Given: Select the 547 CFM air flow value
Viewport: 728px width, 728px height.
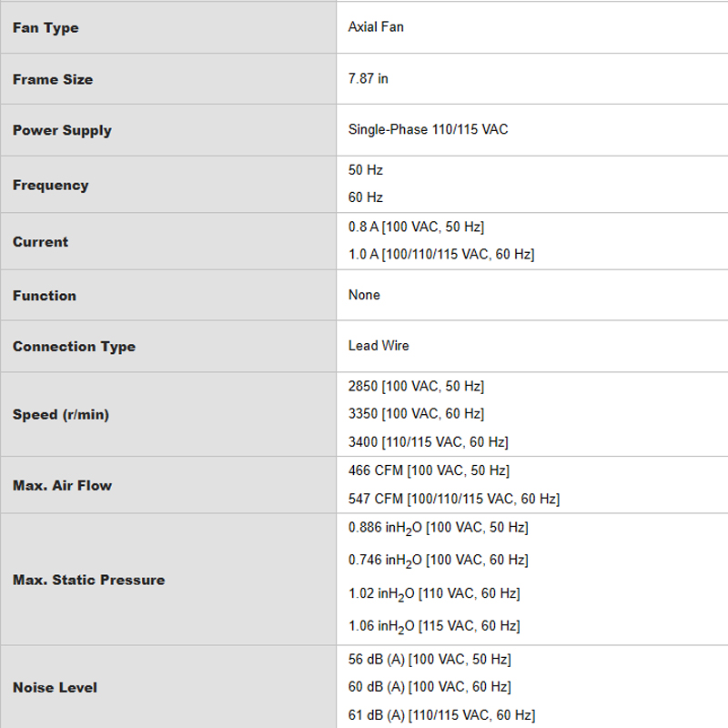Looking at the screenshot, I should tap(453, 499).
